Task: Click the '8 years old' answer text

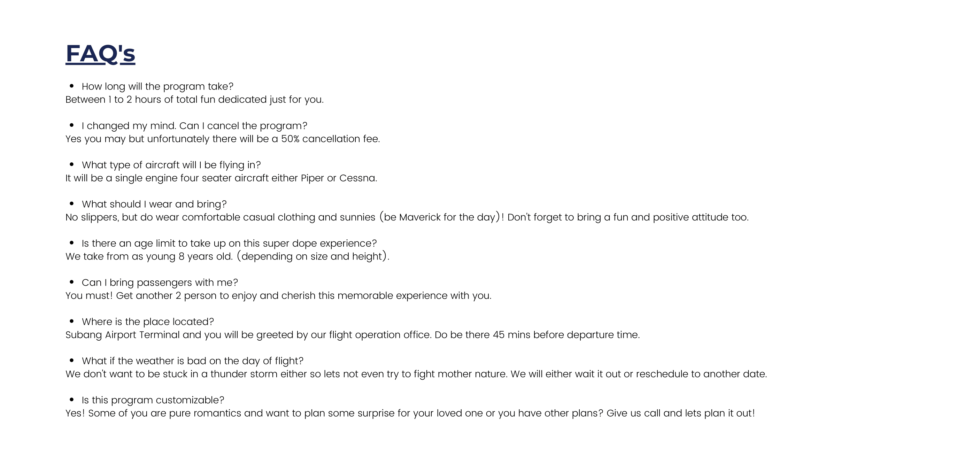Action: 227,256
